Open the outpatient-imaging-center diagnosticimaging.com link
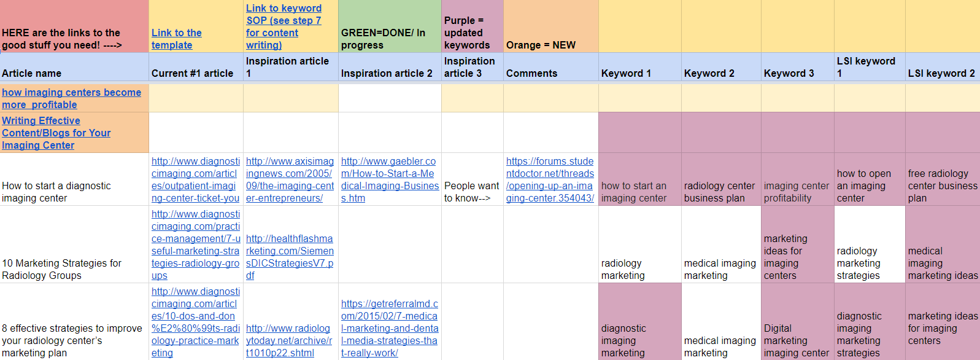 tap(196, 179)
